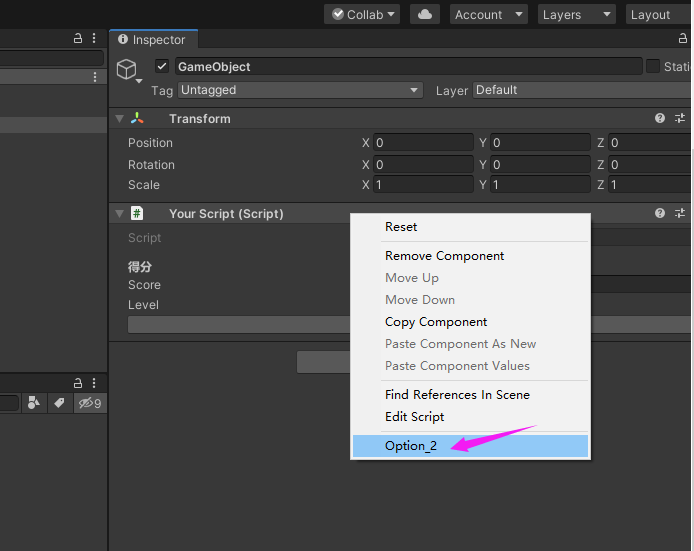Open the GameObject cube icon picker

(x=126, y=69)
